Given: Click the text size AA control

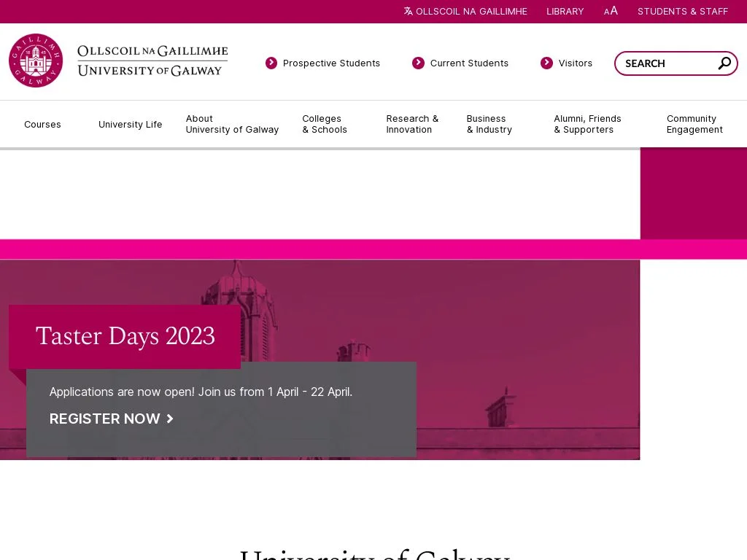Looking at the screenshot, I should click(611, 11).
